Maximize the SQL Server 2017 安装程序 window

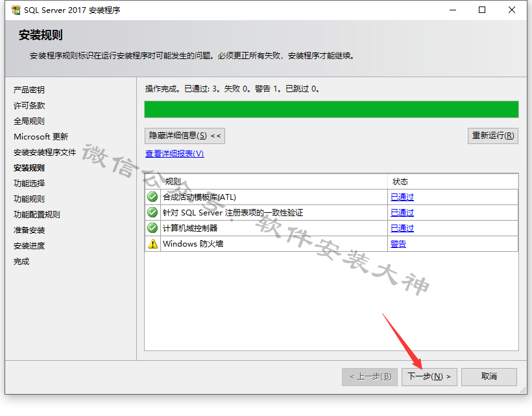pos(482,10)
